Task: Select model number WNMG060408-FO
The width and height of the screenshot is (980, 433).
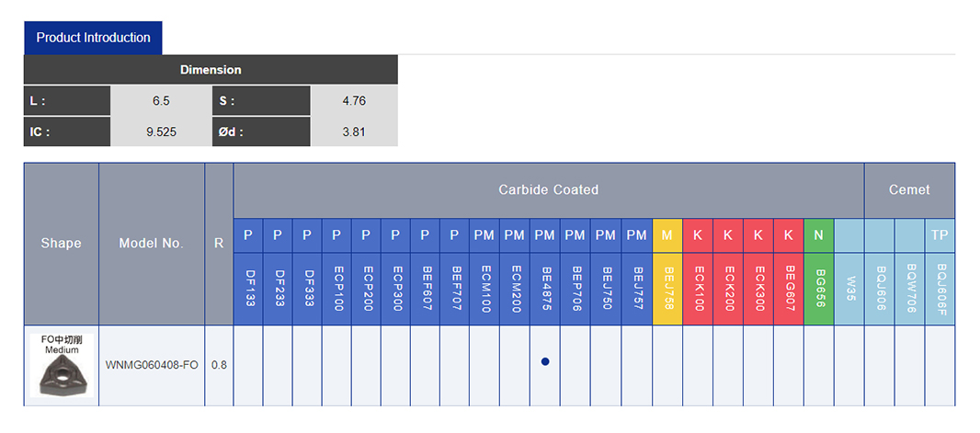Action: [x=152, y=365]
